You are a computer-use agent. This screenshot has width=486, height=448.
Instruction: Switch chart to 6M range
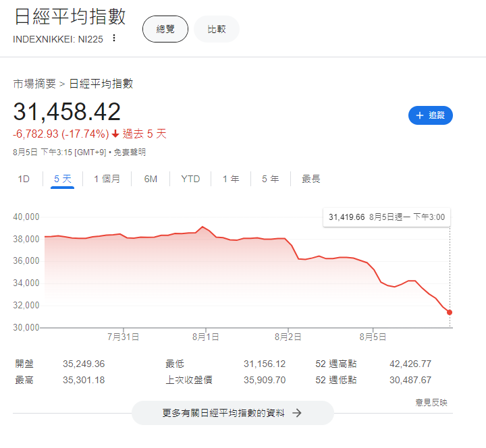(x=151, y=179)
